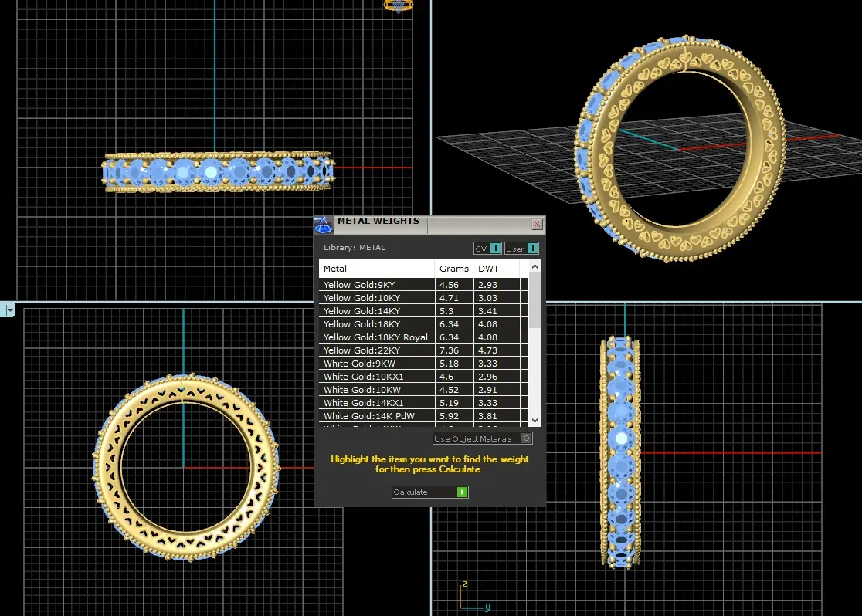Click the Calculate button
The width and height of the screenshot is (862, 616).
pyautogui.click(x=430, y=492)
